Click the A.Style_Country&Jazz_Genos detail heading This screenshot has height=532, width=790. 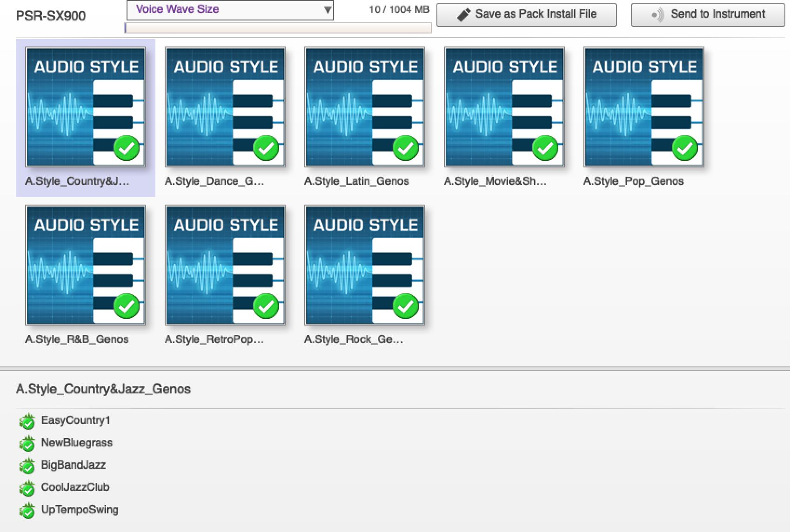[x=103, y=389]
